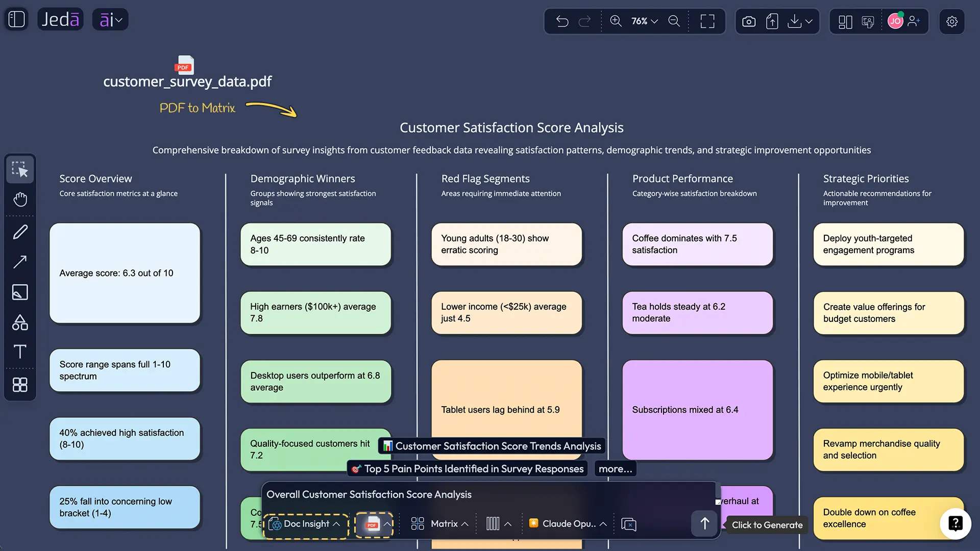Expand the columns layout dropdown
Image resolution: width=980 pixels, height=551 pixels.
tap(499, 524)
